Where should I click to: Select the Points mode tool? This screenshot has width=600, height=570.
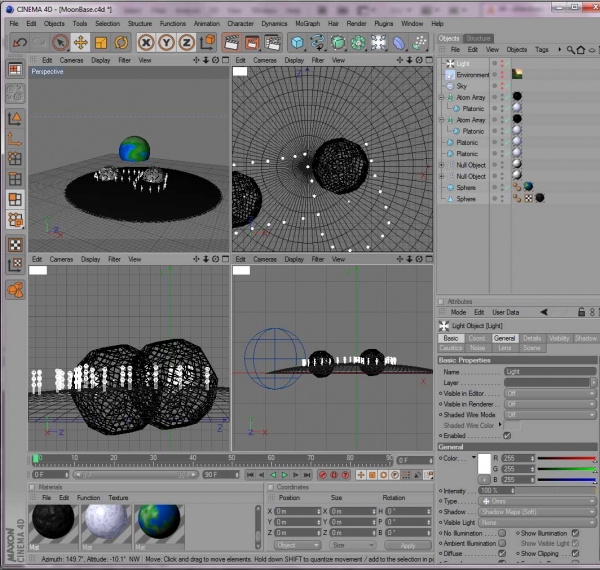coord(15,158)
